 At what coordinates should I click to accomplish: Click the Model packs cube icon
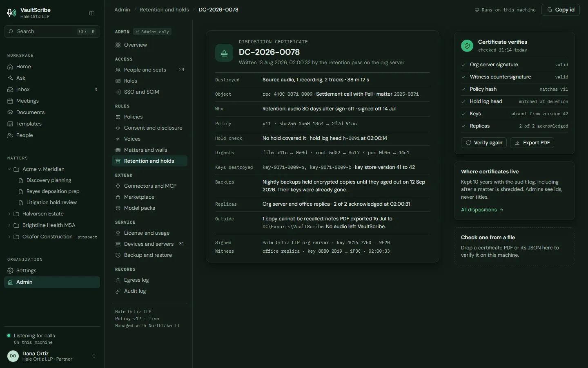click(118, 208)
